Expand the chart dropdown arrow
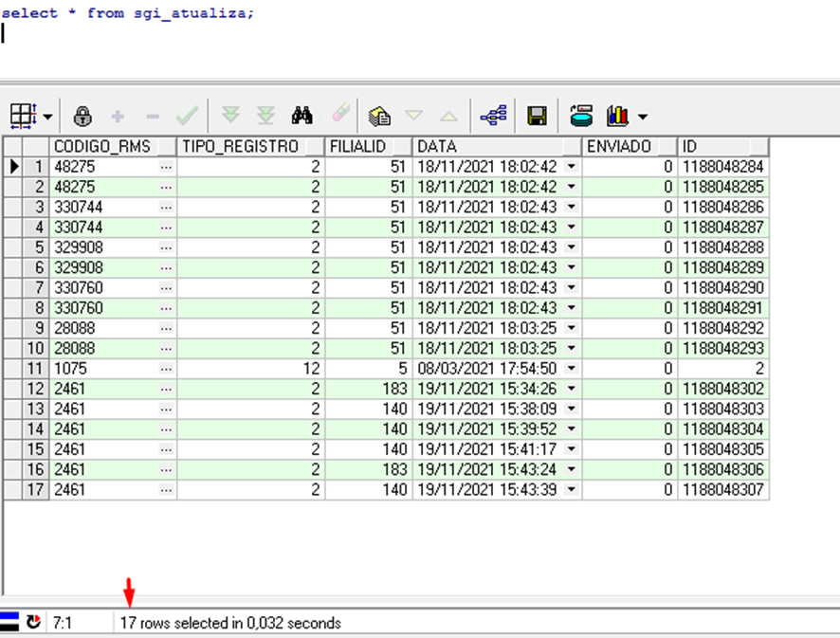840x638 pixels. click(643, 117)
